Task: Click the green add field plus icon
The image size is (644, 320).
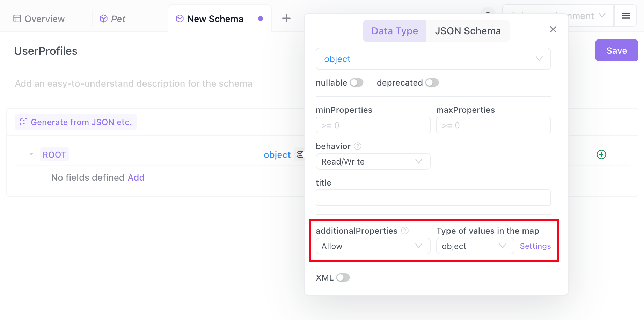Action: click(x=601, y=154)
